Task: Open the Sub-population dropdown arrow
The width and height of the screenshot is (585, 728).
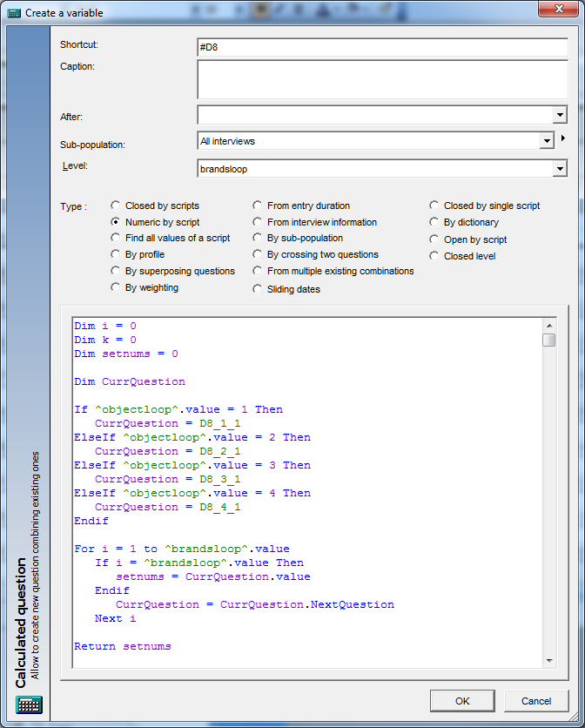Action: tap(547, 141)
